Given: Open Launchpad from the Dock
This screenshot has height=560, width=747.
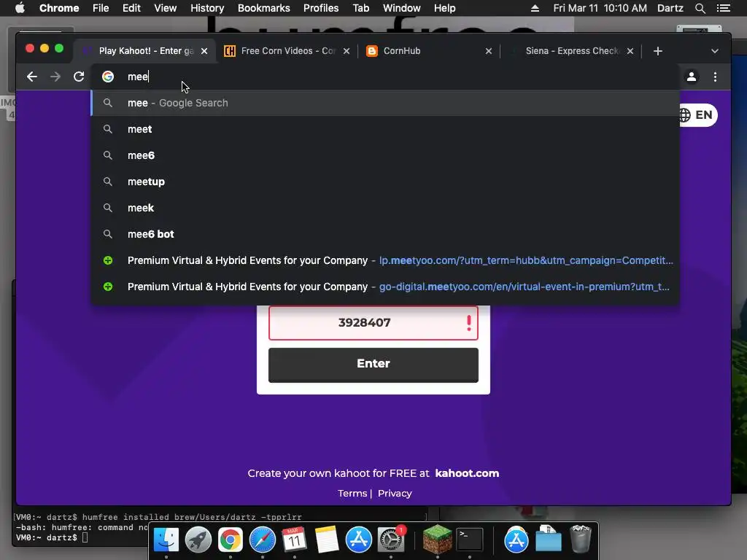Looking at the screenshot, I should [198, 540].
